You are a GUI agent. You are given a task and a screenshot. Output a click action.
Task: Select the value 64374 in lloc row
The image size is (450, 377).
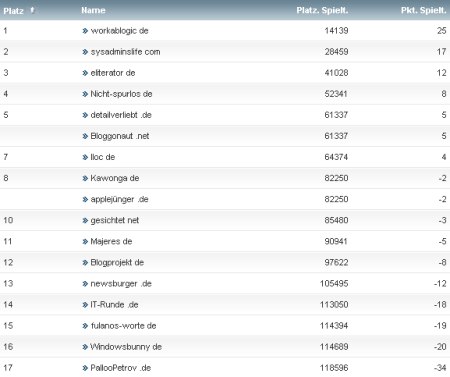pos(336,157)
